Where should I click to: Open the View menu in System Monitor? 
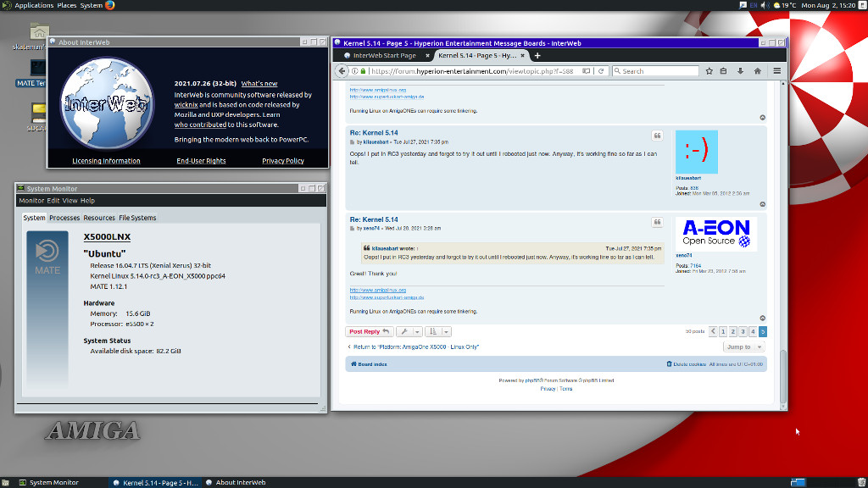[x=70, y=200]
